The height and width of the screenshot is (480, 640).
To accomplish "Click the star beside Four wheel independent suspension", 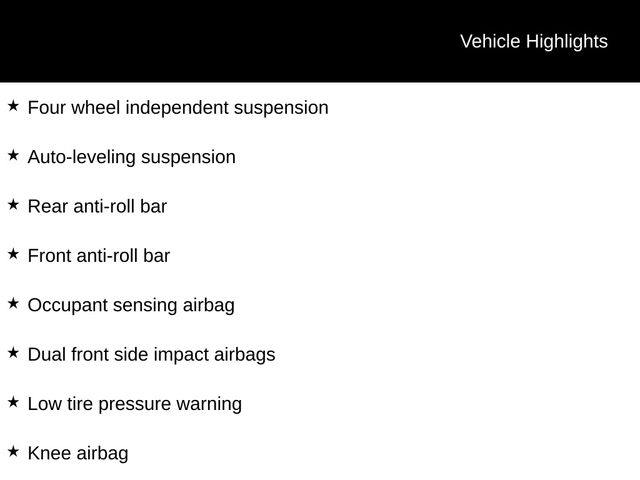I will pyautogui.click(x=13, y=106).
